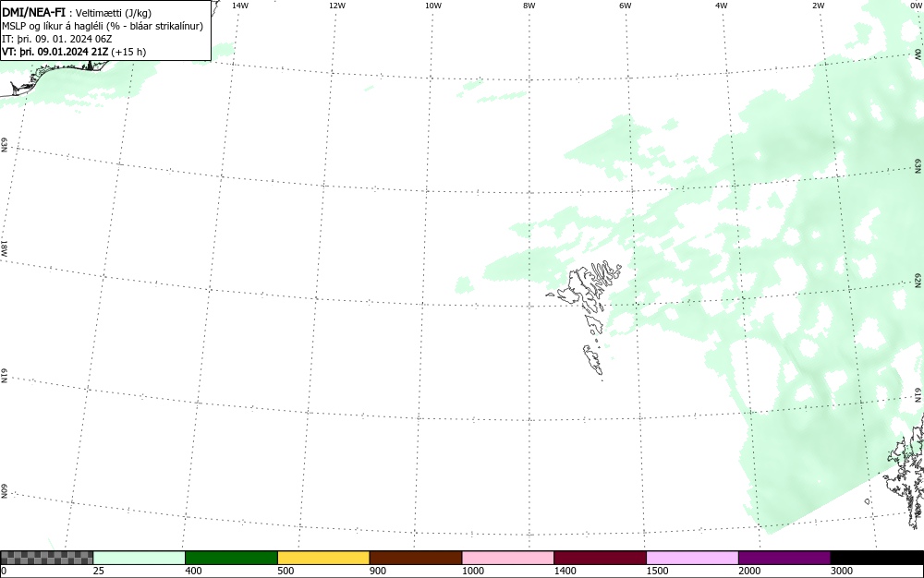Click the lavender 1500-2000 legend swatch

[x=692, y=558]
